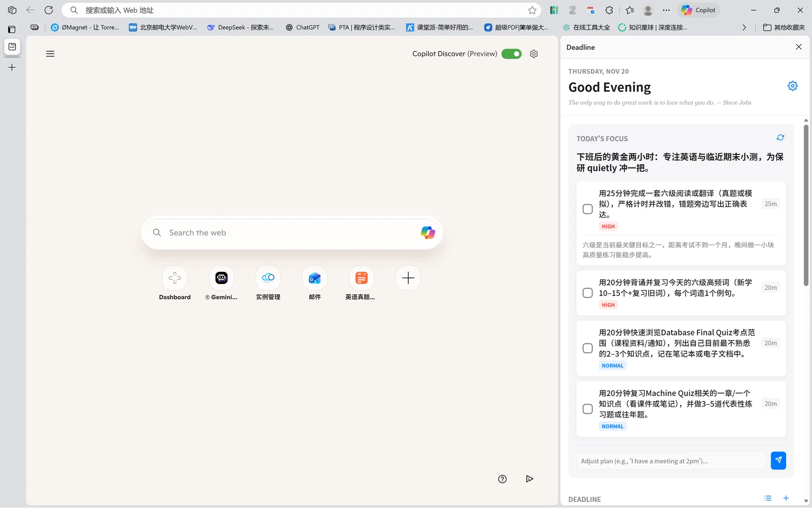This screenshot has height=508, width=812.
Task: Refresh the Today's Focus plan
Action: coord(781,137)
